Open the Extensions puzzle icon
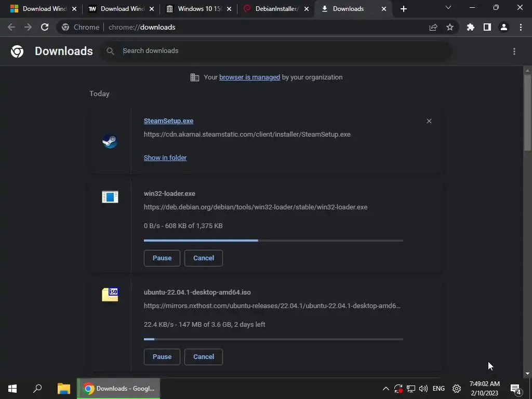Viewport: 532px width, 399px height. [x=471, y=27]
